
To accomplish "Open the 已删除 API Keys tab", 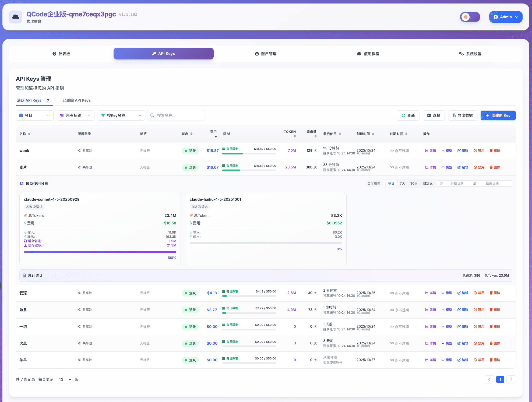I will pos(76,100).
